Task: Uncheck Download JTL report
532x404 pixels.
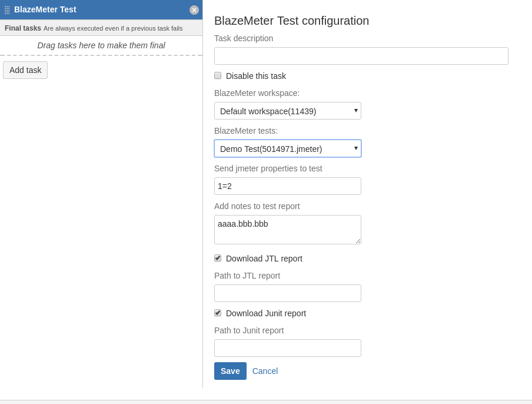Action: [218, 258]
